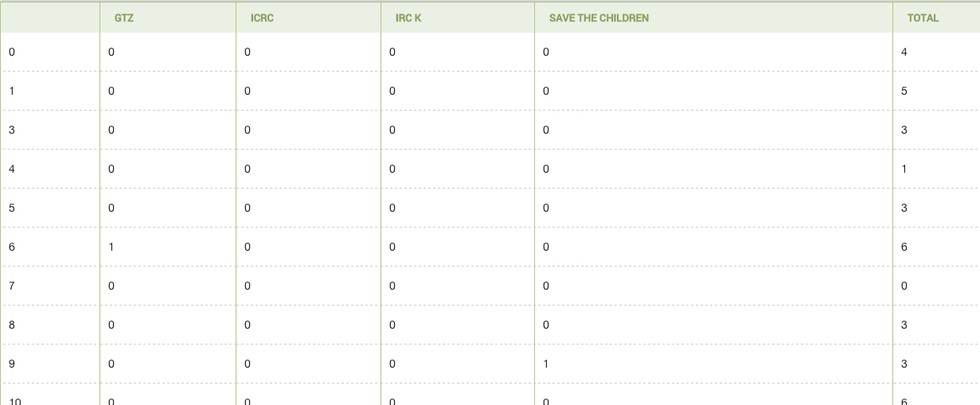
Task: Click the GTZ column header
Action: 124,18
